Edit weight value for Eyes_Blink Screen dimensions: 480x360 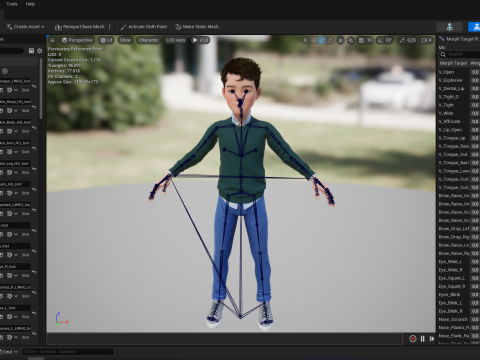[475, 295]
